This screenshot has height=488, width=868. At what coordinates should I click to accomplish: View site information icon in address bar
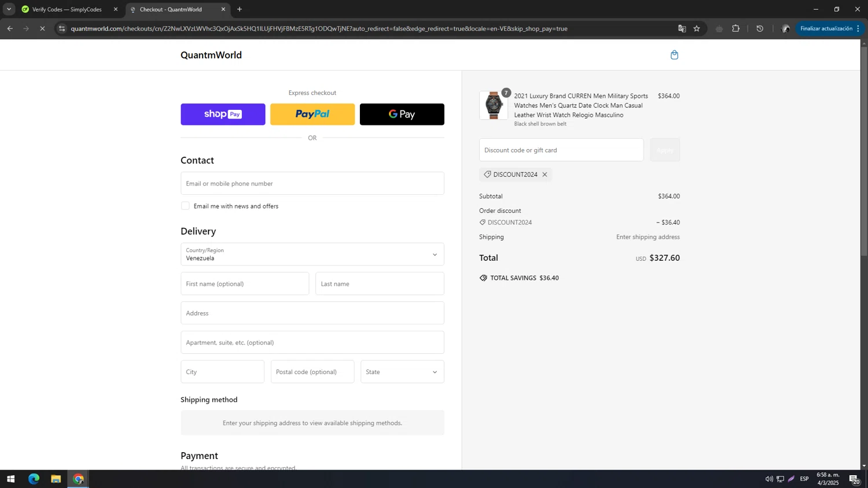pyautogui.click(x=62, y=28)
